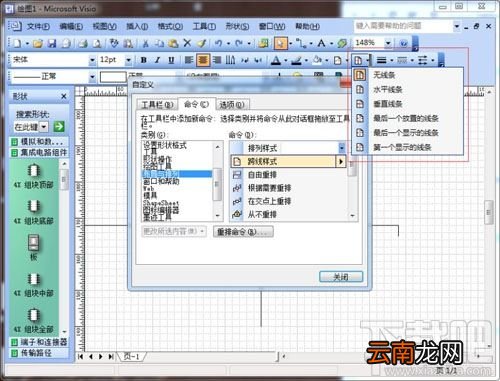Select 最后一个显示的线条 option
The image size is (500, 381).
[x=407, y=133]
